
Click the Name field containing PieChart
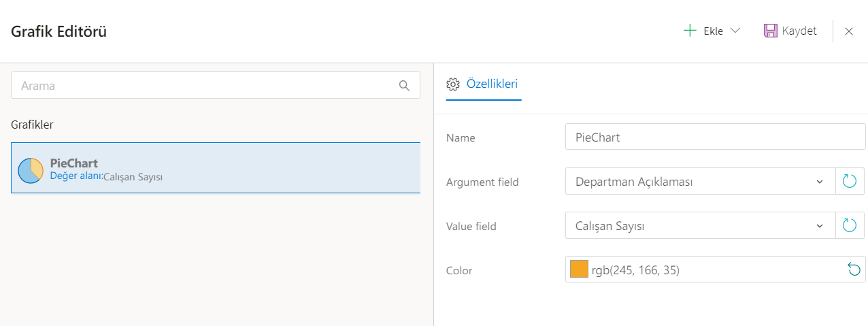coord(714,137)
